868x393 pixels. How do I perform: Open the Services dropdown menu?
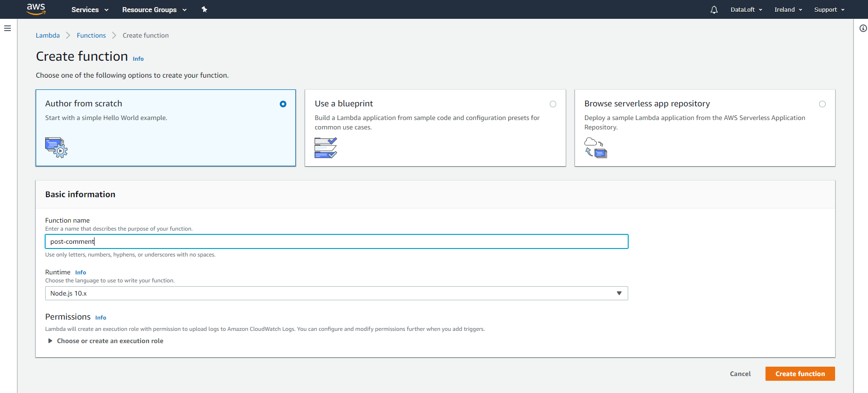point(90,9)
